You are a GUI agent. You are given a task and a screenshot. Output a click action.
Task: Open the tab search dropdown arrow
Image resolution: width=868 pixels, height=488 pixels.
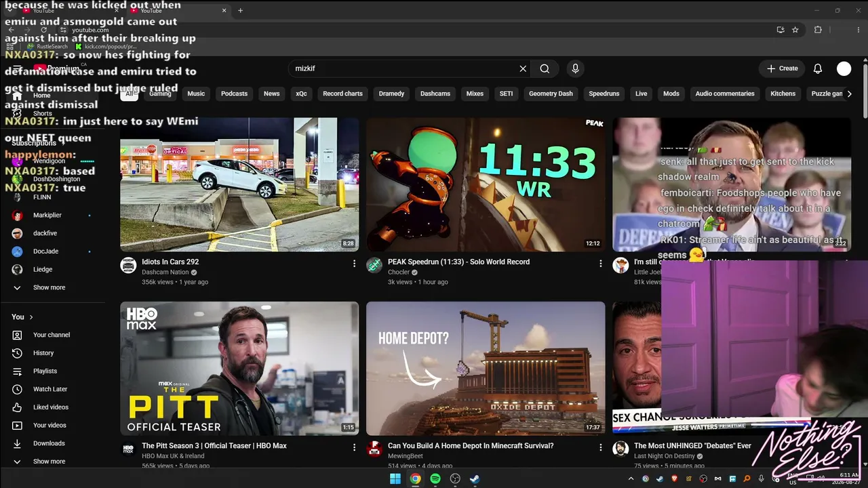pos(9,10)
